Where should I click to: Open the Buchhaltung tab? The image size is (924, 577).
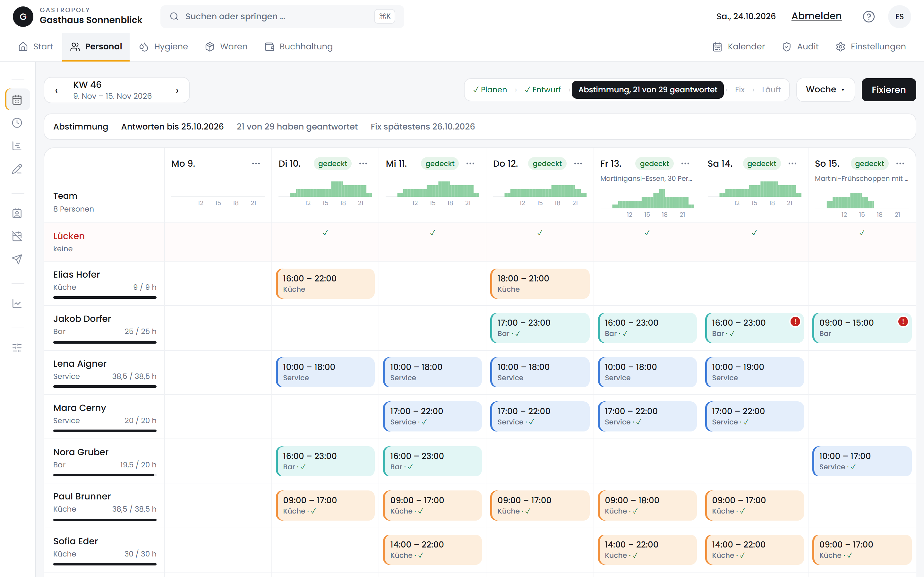(x=299, y=46)
